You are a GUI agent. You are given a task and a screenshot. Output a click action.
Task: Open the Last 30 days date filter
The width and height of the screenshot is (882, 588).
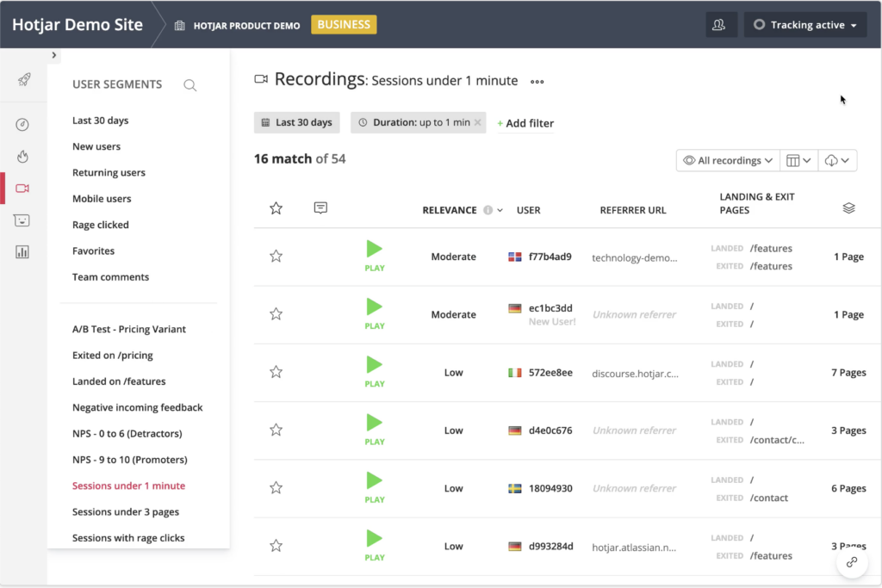(297, 122)
